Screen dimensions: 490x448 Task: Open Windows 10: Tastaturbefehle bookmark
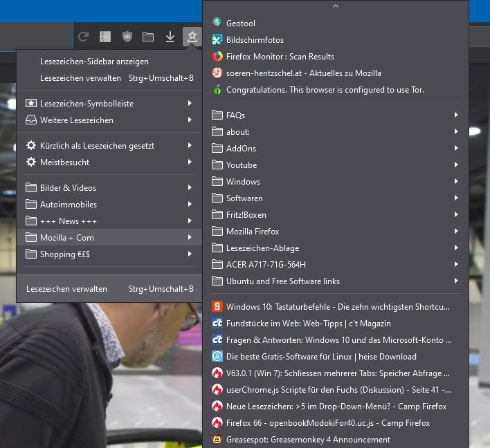[x=336, y=306]
